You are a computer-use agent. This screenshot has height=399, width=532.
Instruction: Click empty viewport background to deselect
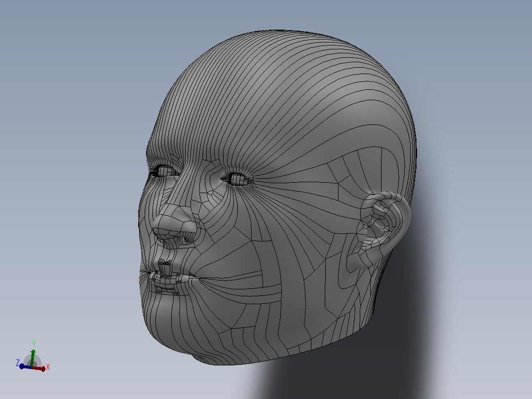click(68, 102)
